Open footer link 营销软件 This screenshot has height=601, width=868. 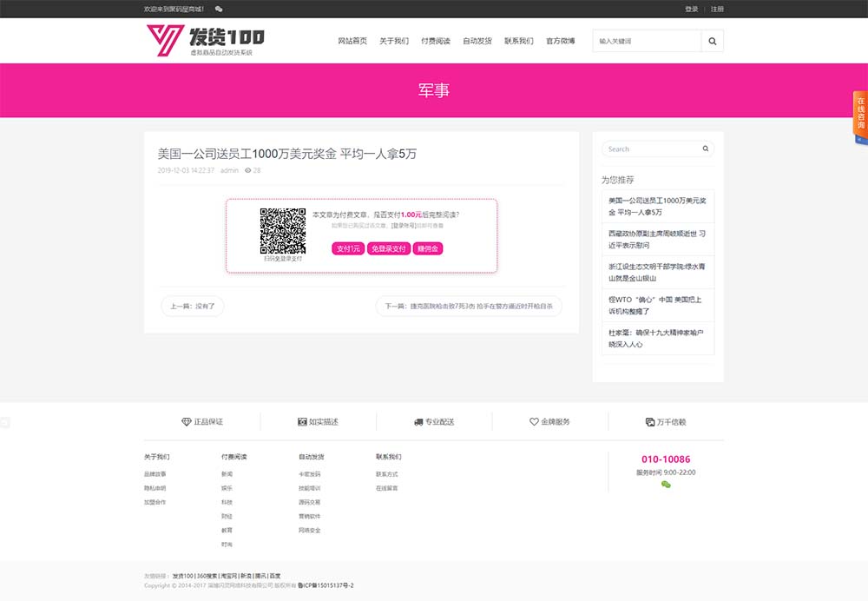coord(310,516)
